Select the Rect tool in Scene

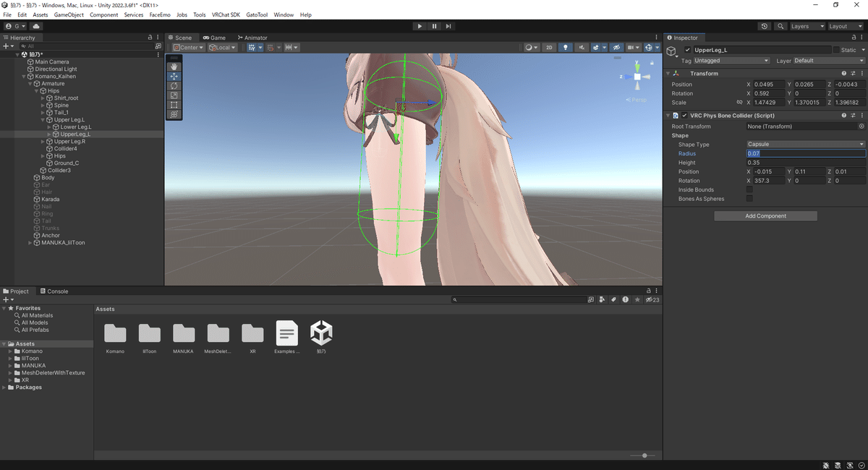(174, 105)
